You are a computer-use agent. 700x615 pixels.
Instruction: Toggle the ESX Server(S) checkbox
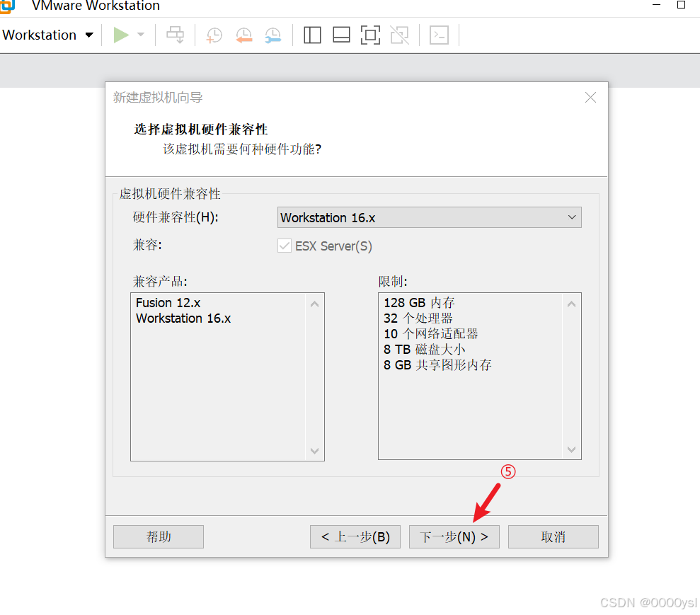click(285, 246)
